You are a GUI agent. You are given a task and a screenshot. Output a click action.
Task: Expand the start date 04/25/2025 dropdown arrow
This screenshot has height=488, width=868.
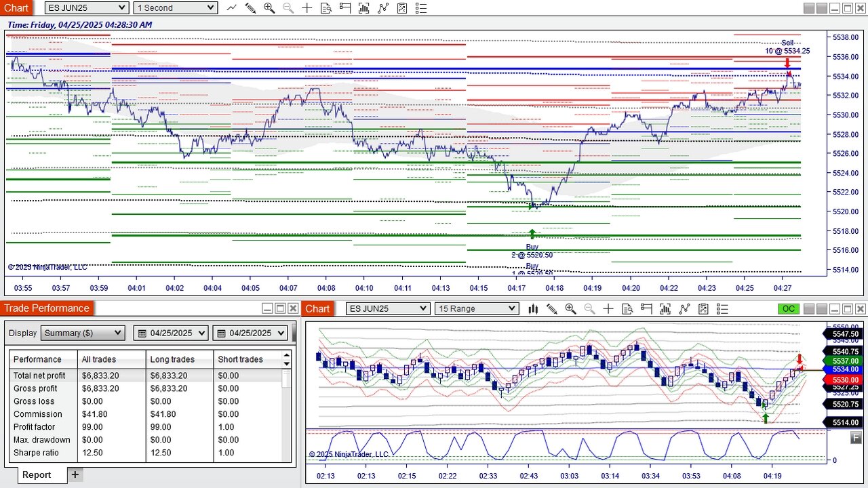point(202,333)
